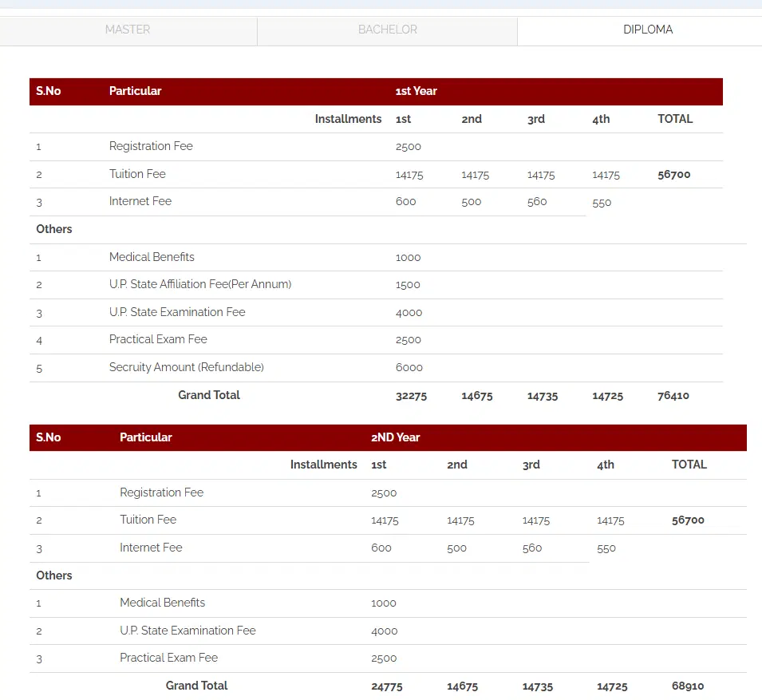Screen dimensions: 762x700
Task: Select U.P. State Examination Fee in 2ND Year table
Action: 188,631
